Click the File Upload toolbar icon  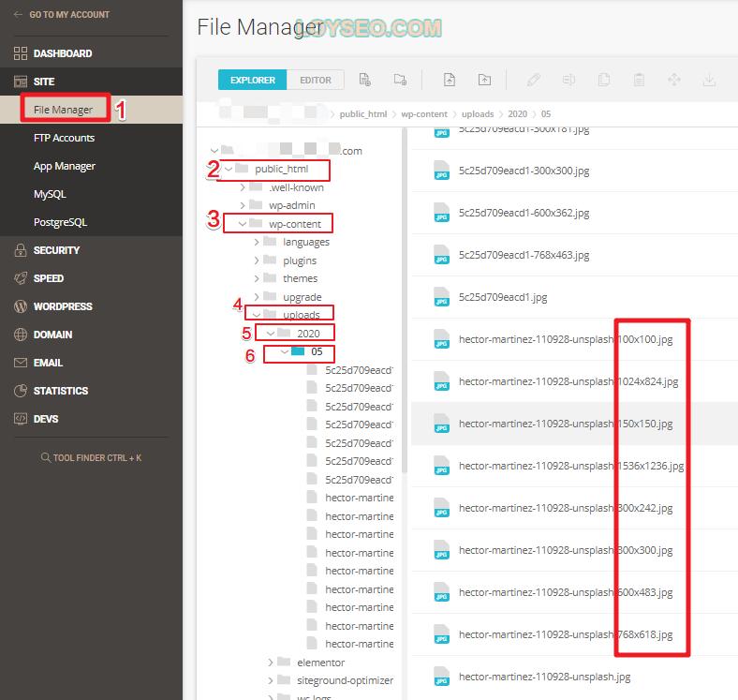[x=450, y=80]
